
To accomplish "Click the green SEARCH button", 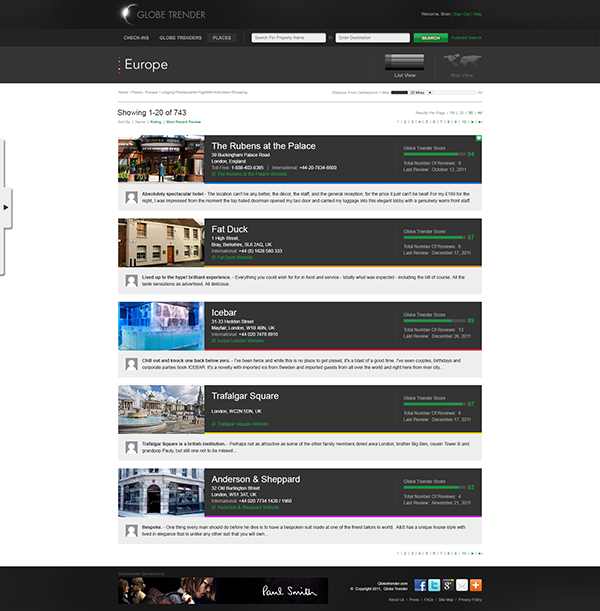I will click(x=431, y=38).
